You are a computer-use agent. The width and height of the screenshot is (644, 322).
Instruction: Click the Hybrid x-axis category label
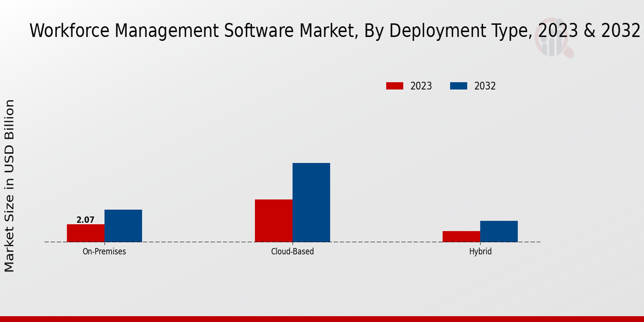tap(480, 251)
